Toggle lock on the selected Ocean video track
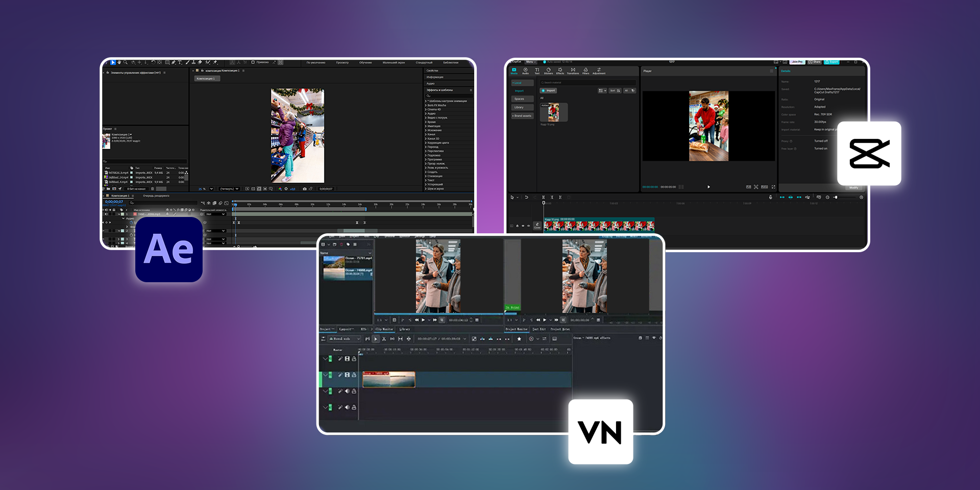The image size is (980, 490). click(x=354, y=375)
